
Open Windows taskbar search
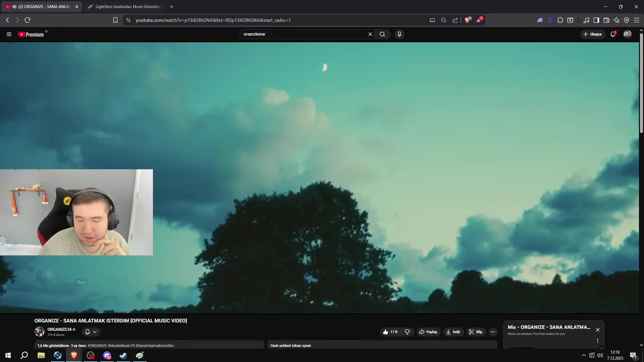click(x=24, y=355)
